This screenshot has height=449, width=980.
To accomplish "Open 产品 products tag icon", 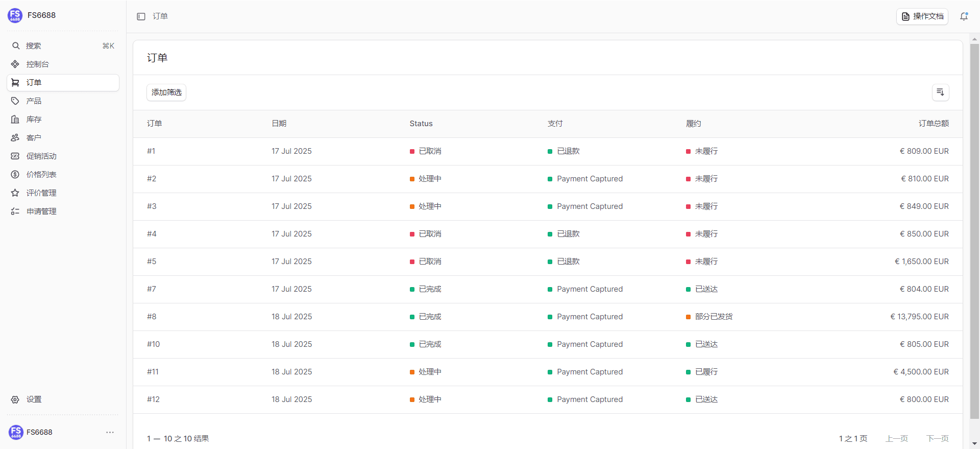I will coord(15,101).
